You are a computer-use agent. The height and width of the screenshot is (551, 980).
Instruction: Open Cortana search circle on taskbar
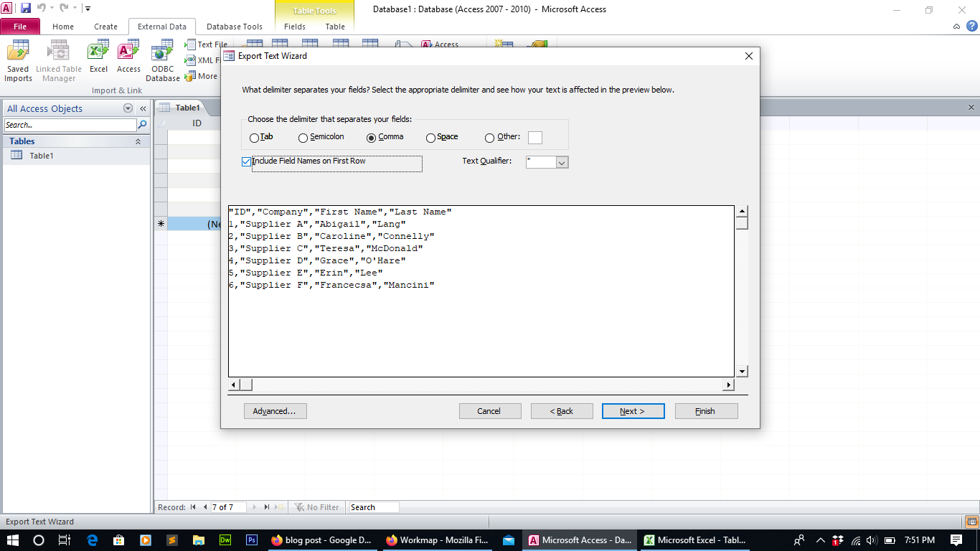coord(39,540)
